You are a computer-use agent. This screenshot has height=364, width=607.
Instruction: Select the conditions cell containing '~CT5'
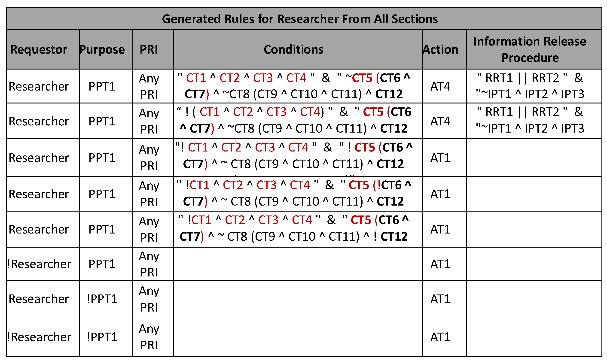pos(293,86)
